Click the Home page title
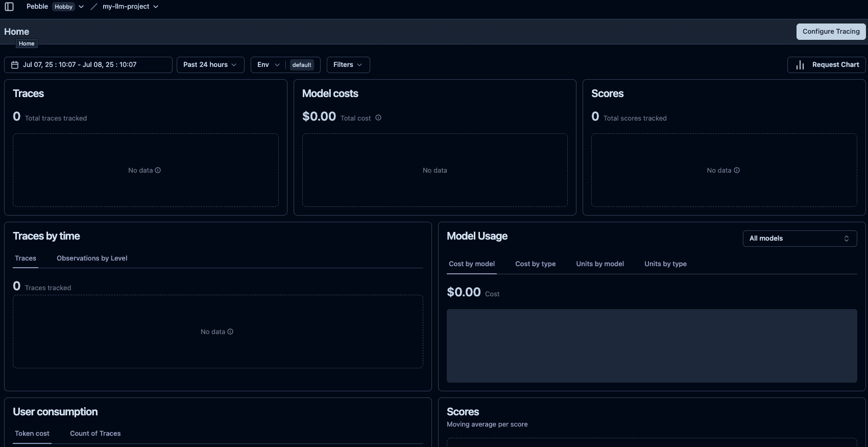This screenshot has height=447, width=868. coord(16,32)
